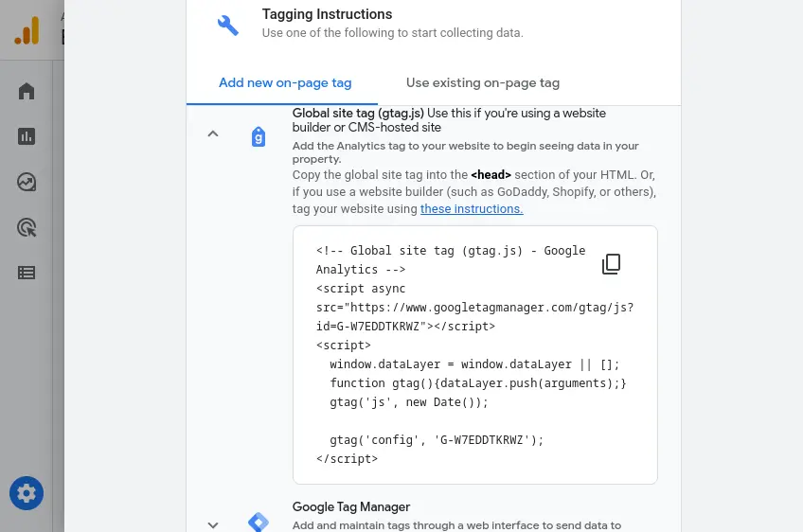803x532 pixels.
Task: Click the window.dataLayer code line
Action: 474,364
